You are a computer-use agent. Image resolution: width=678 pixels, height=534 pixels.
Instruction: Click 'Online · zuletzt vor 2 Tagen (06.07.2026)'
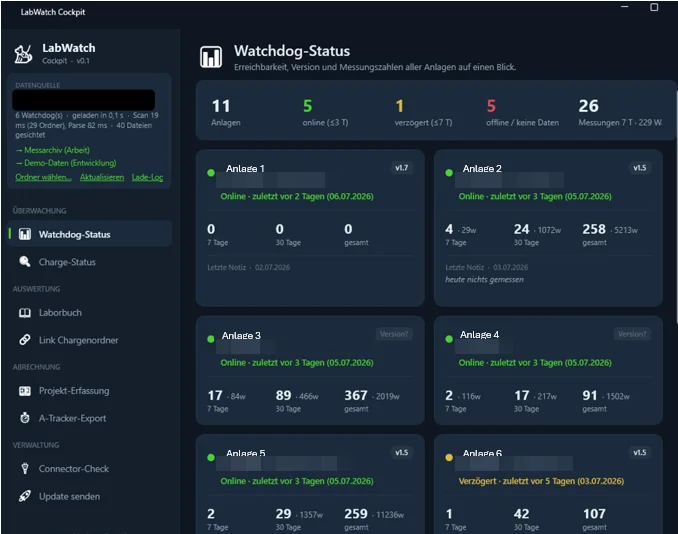tap(297, 196)
